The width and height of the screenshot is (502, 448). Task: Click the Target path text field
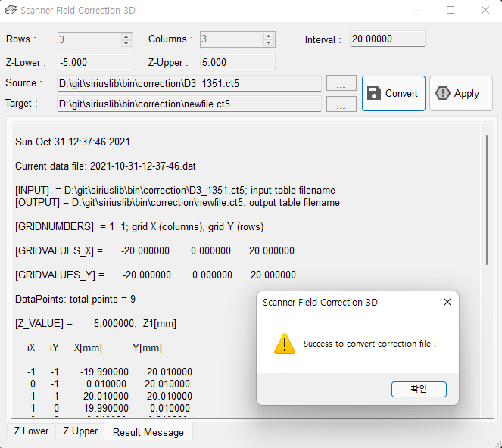tap(189, 104)
